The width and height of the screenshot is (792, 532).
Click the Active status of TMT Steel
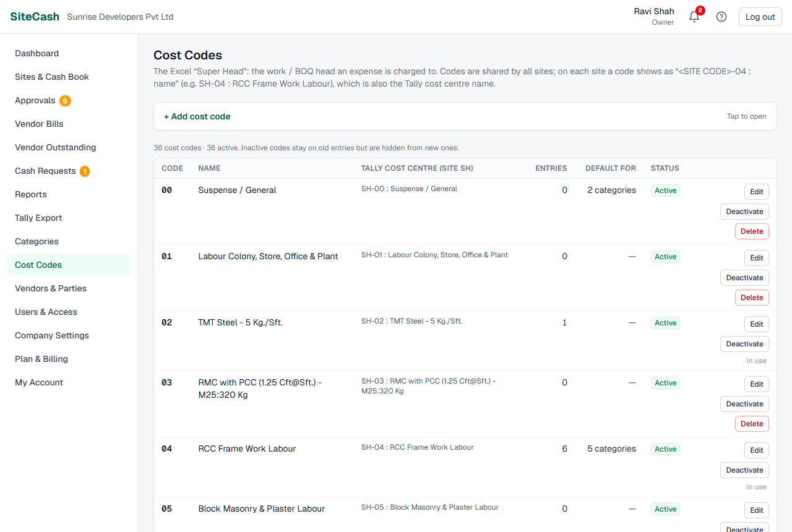tap(665, 323)
